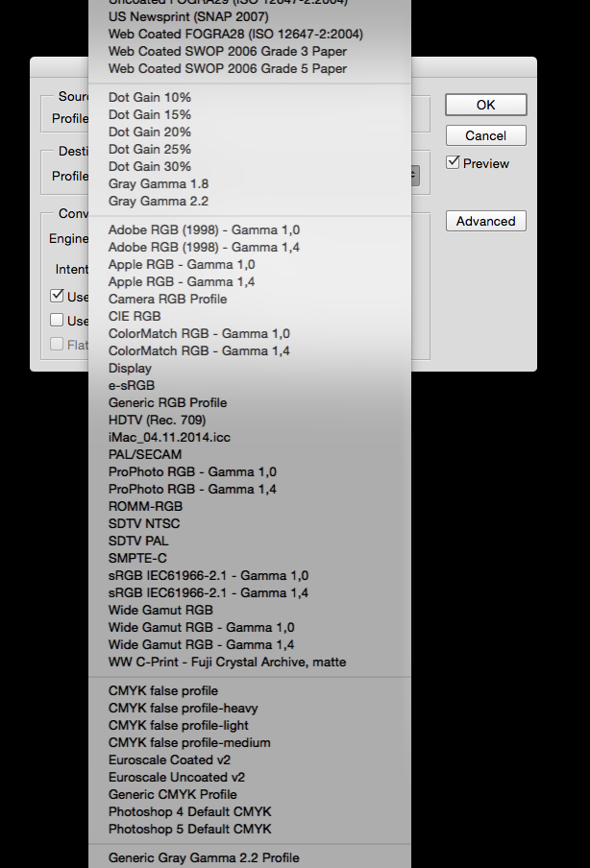Select Dot Gain 20% profile
The width and height of the screenshot is (590, 868).
point(150,132)
